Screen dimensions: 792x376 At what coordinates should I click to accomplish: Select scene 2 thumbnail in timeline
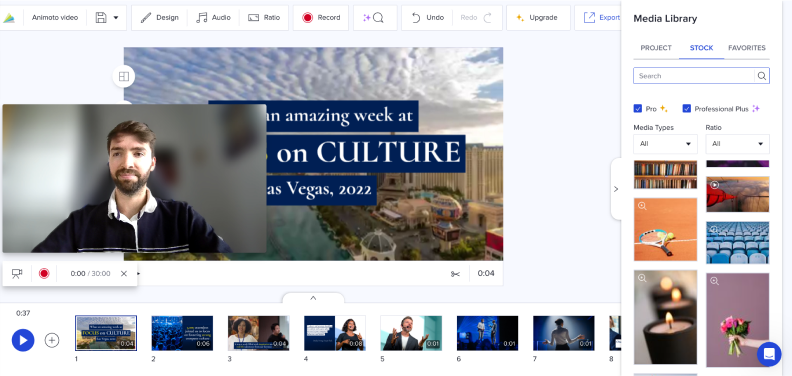tap(182, 333)
